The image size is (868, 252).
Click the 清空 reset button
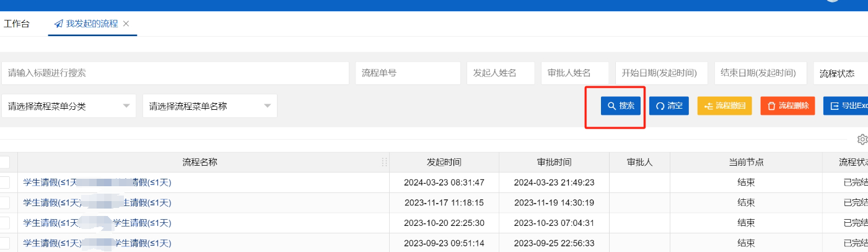pyautogui.click(x=669, y=106)
